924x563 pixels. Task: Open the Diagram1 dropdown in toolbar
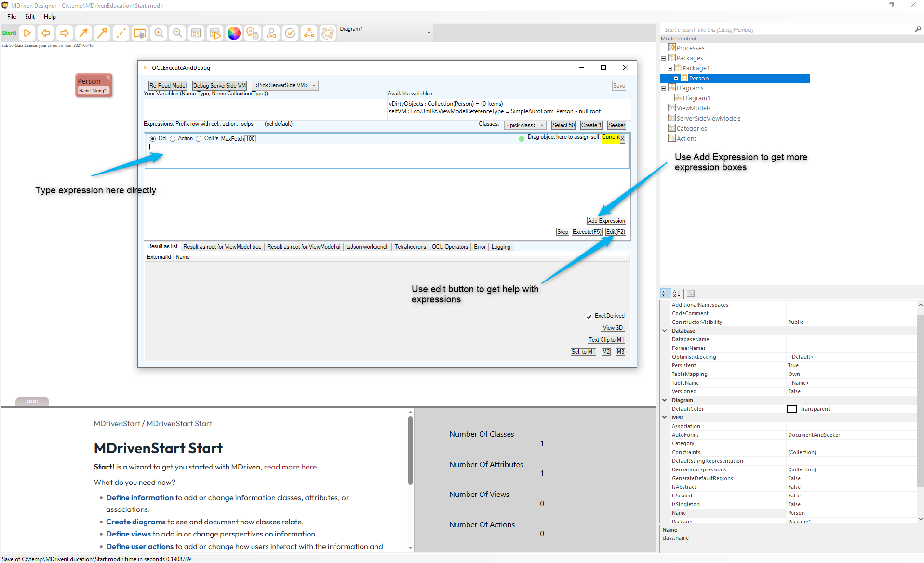pos(385,33)
